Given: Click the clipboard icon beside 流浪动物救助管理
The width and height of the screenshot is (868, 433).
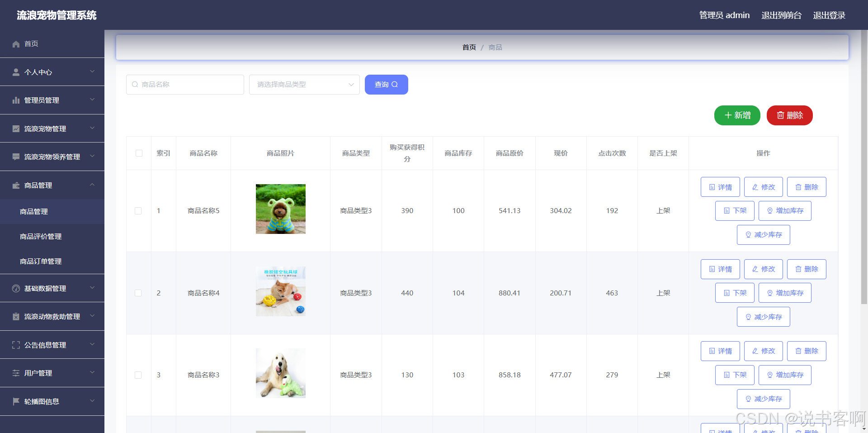Looking at the screenshot, I should pos(16,316).
